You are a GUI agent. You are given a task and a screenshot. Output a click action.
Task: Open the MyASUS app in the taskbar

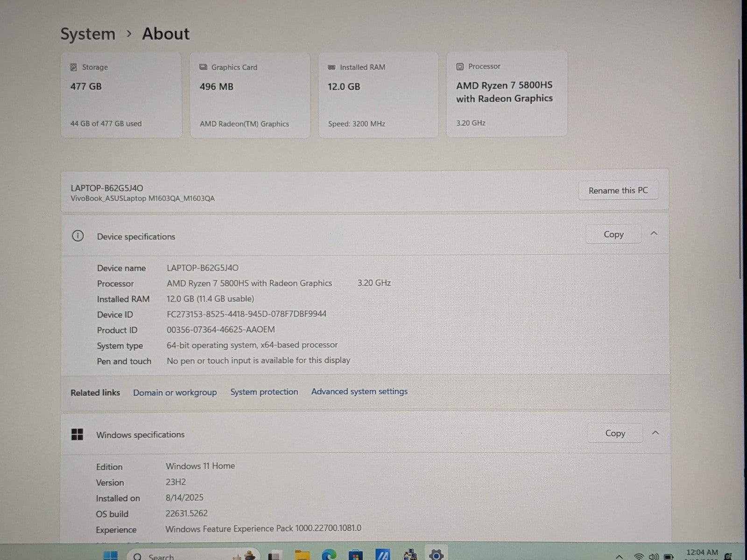click(383, 555)
